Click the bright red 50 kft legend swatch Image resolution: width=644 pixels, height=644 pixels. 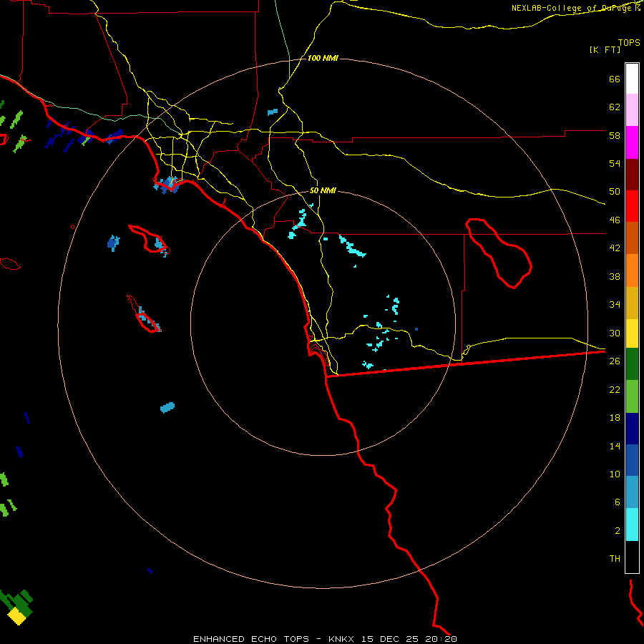pos(632,206)
